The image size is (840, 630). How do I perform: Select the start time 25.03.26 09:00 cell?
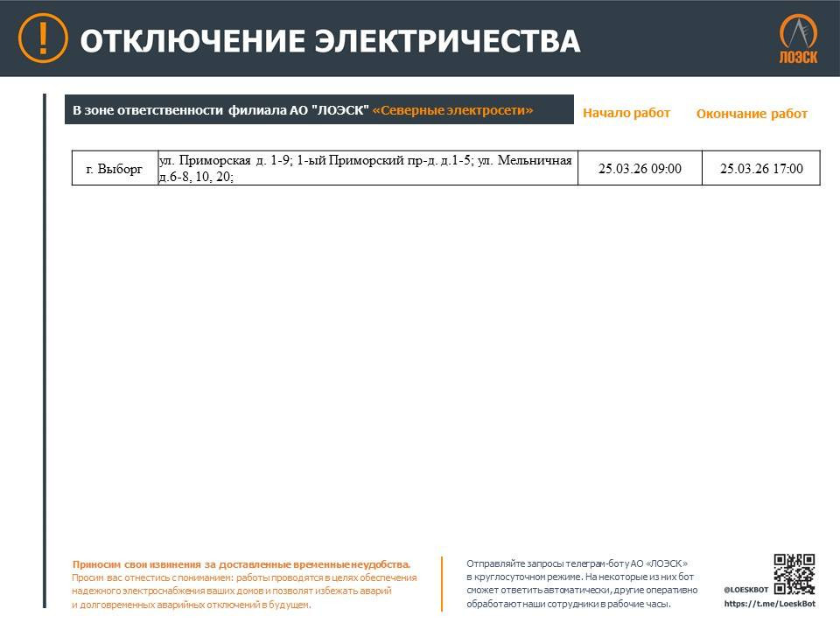pos(640,169)
